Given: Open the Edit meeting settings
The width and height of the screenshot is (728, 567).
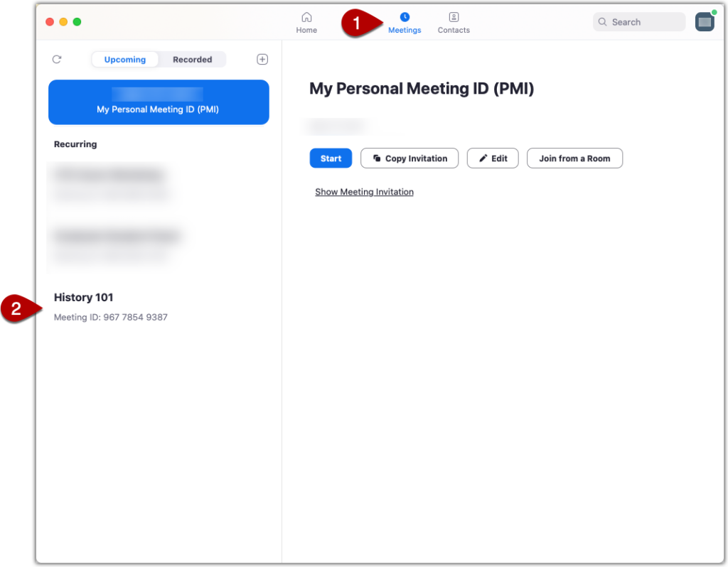Looking at the screenshot, I should pyautogui.click(x=493, y=158).
